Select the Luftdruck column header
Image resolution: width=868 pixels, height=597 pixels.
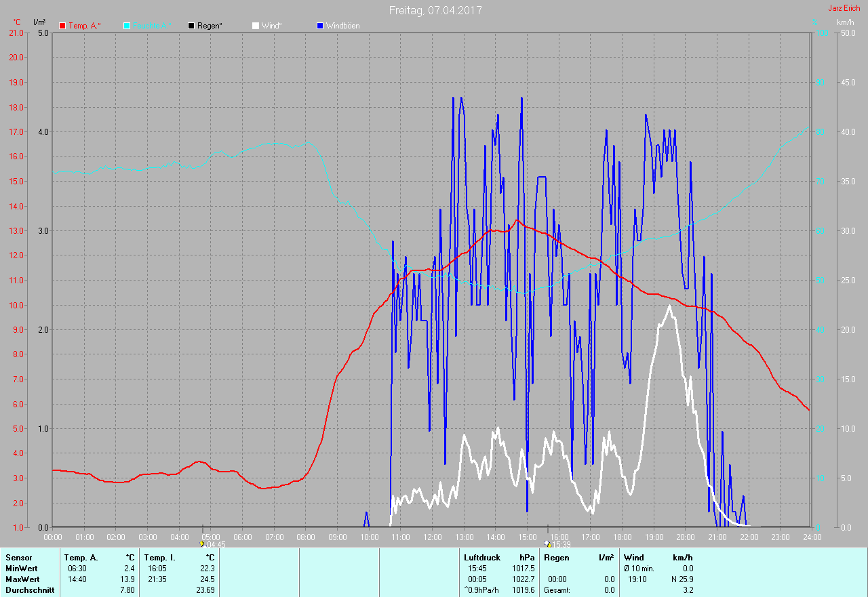(481, 558)
